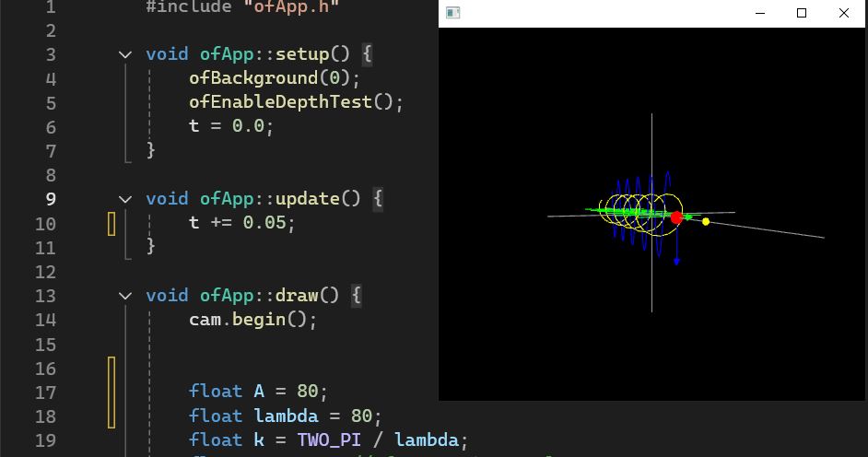Screen dimensions: 868x457
Task: Select the yellow dot on the white axis
Action: coord(706,221)
